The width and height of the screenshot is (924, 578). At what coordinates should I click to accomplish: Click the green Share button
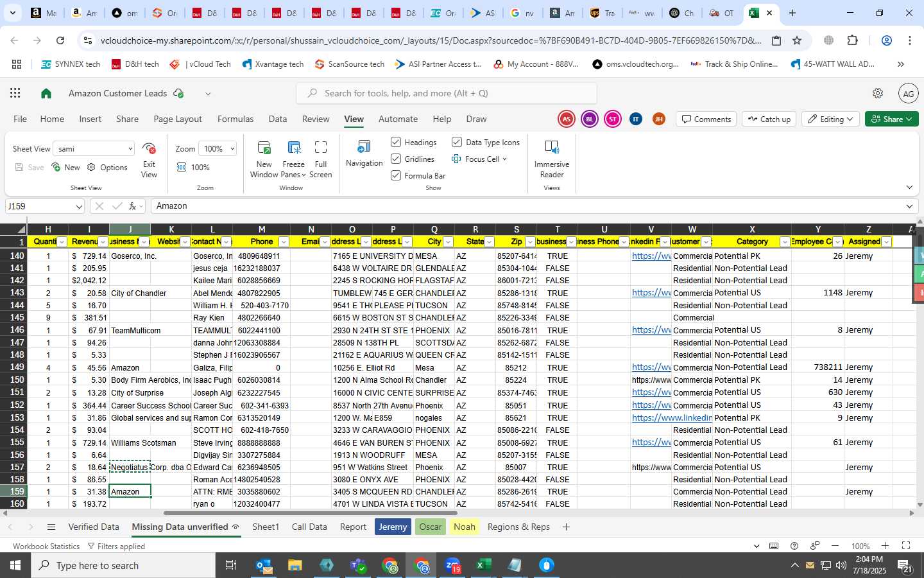coord(892,119)
